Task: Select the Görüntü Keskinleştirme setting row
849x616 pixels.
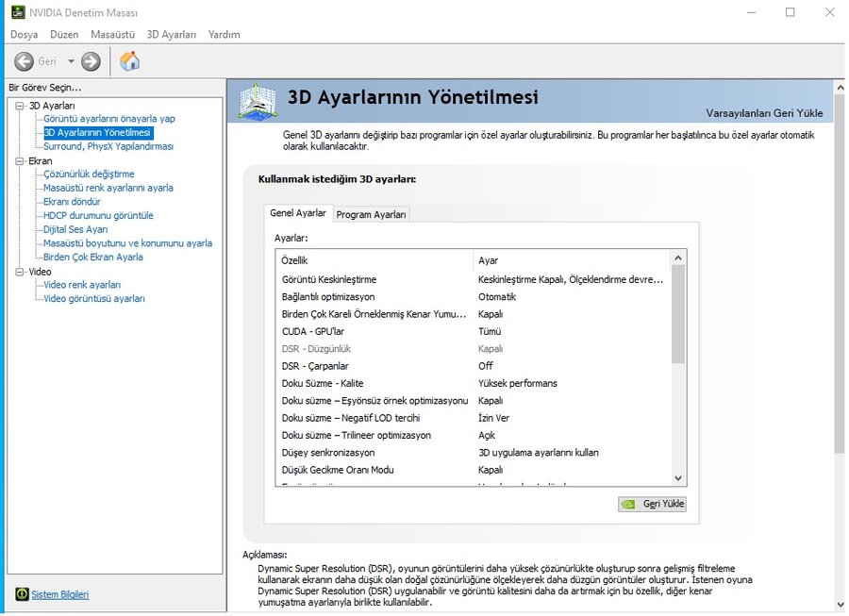Action: (473, 280)
